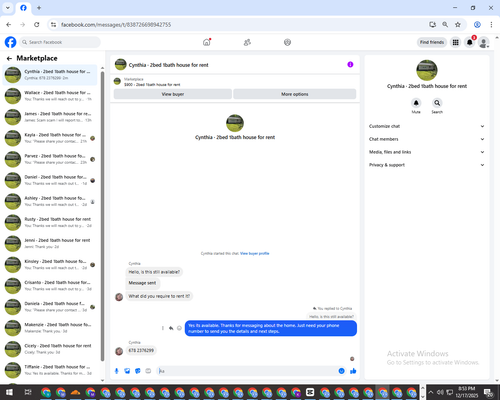Open the Groups icon in top navigation
500x400 pixels.
tap(287, 42)
